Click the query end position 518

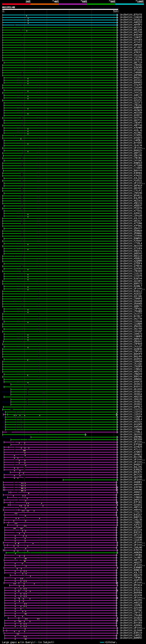point(115,11)
